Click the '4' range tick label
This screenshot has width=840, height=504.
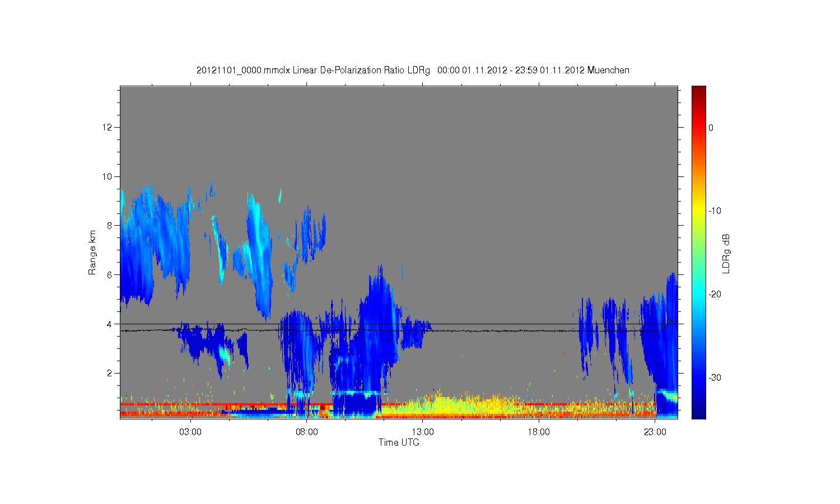[110, 324]
